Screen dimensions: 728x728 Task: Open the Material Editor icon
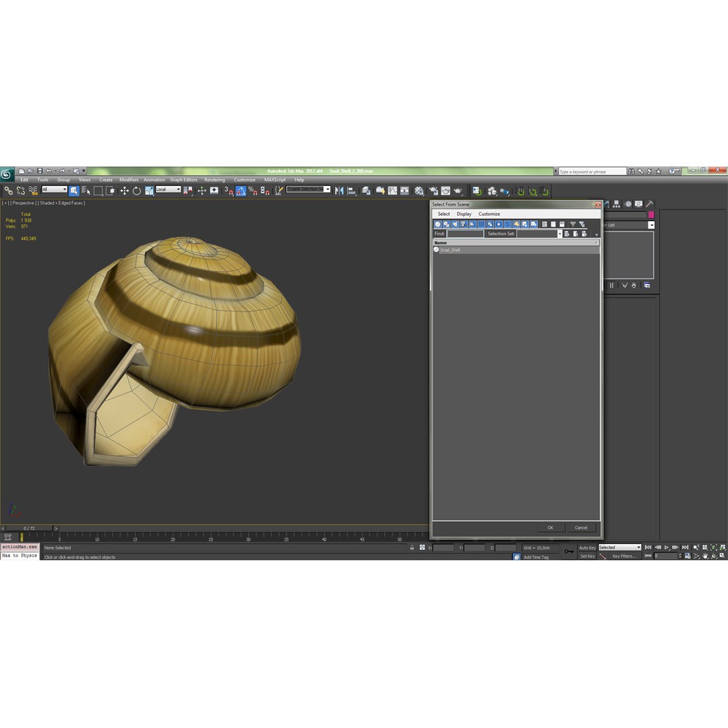click(x=419, y=190)
